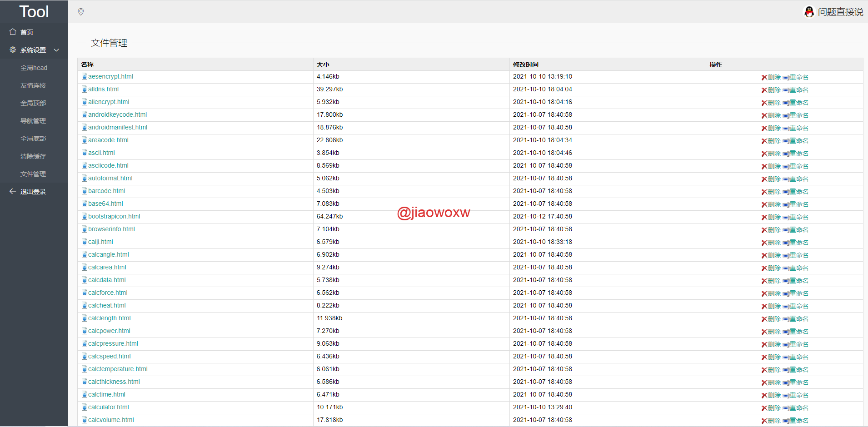Delete androidmanifest.html using 删除
Screen dimensions: 868x427
coord(771,128)
